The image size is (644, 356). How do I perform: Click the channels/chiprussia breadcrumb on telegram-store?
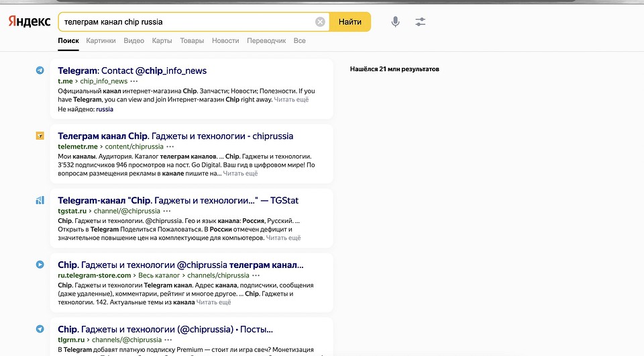(218, 275)
